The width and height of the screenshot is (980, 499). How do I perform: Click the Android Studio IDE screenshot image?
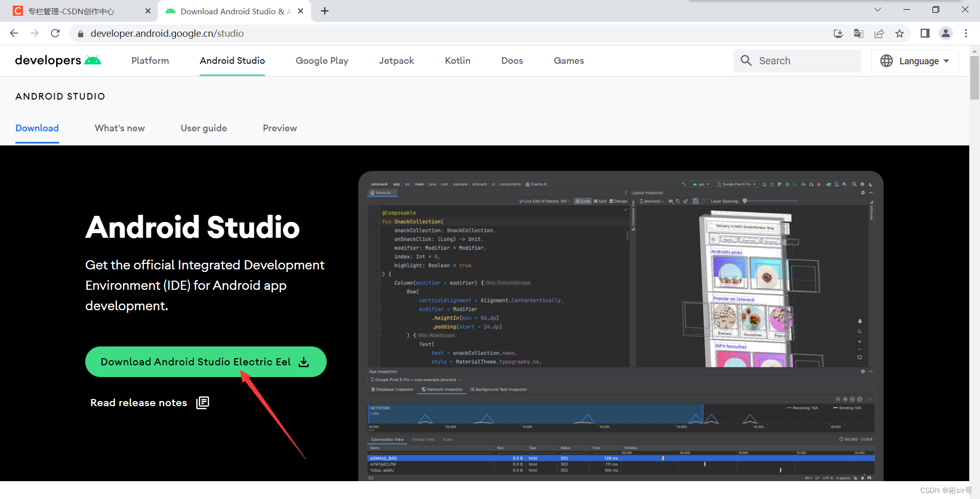click(x=621, y=326)
